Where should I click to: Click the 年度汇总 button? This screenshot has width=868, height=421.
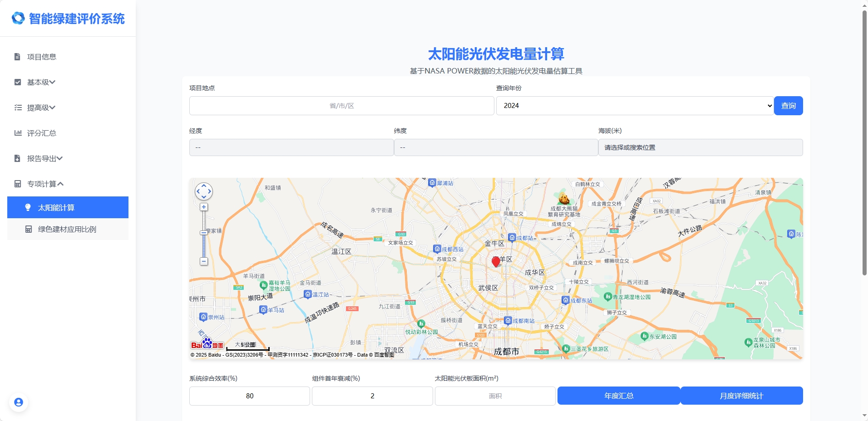(619, 396)
